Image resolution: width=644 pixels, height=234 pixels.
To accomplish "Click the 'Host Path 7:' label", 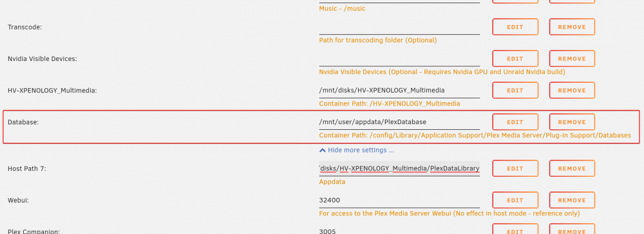I will [26, 168].
